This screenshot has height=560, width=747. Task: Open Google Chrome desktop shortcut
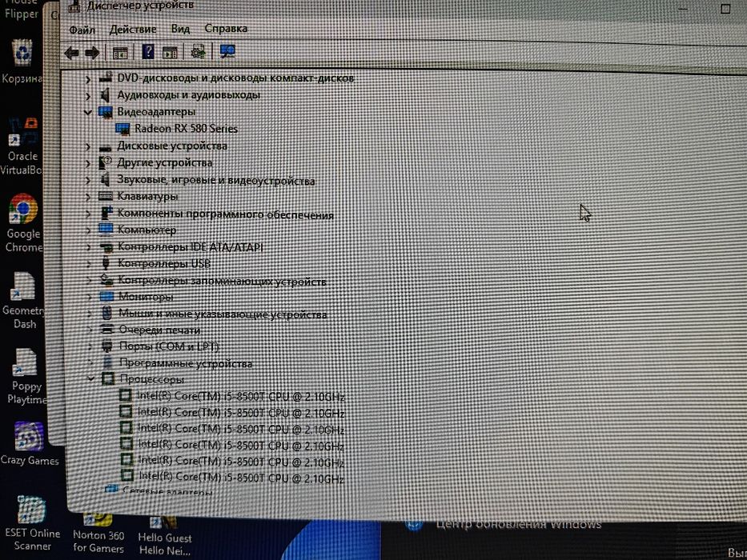23,223
